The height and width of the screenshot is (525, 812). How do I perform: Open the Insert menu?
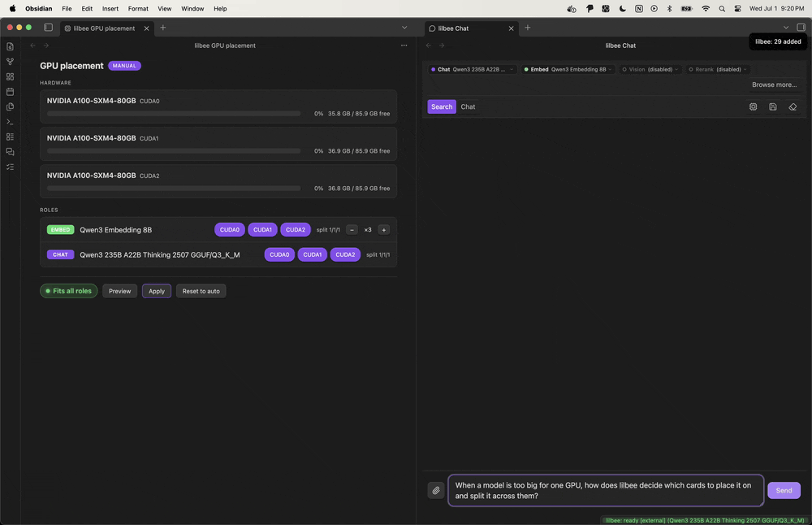(x=110, y=9)
